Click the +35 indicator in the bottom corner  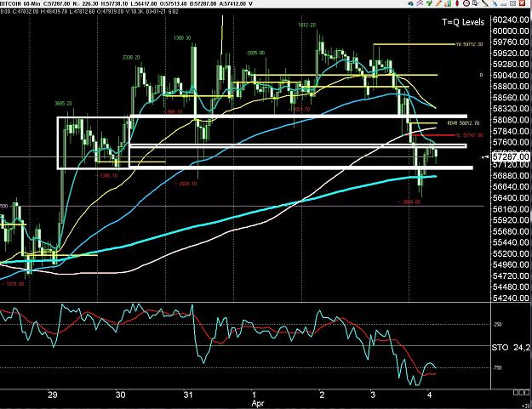pyautogui.click(x=525, y=406)
